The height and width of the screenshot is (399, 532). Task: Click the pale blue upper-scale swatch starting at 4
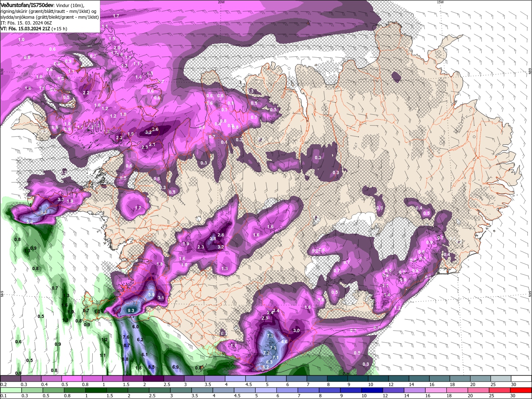coord(234,379)
